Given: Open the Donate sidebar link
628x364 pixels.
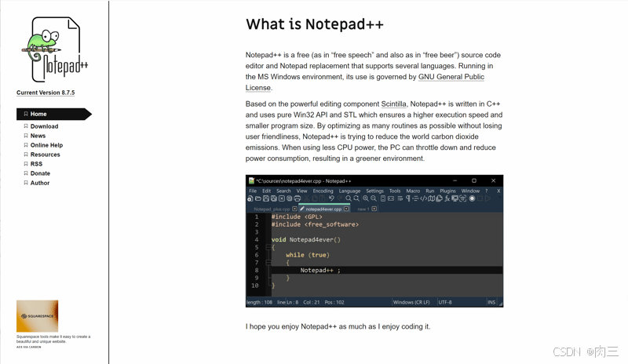Looking at the screenshot, I should point(40,173).
